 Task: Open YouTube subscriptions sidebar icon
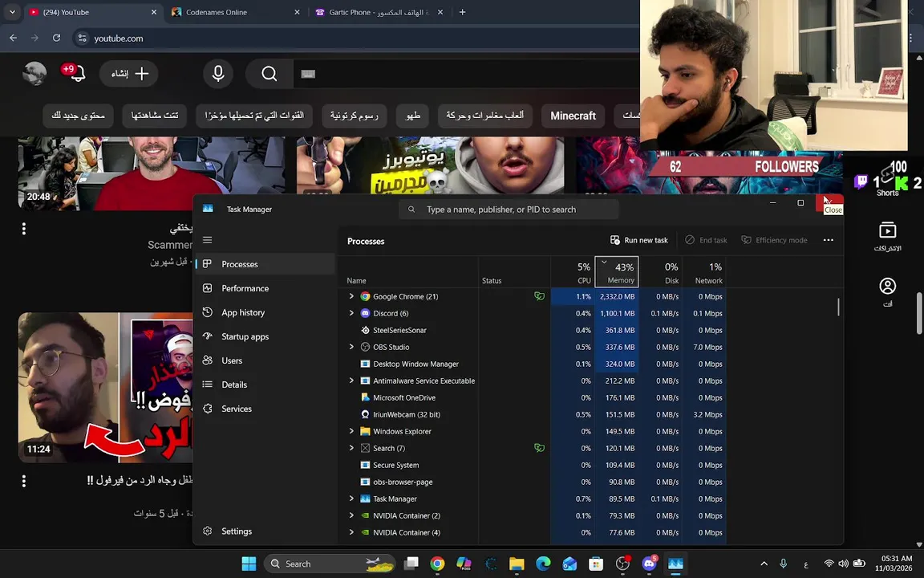887,236
